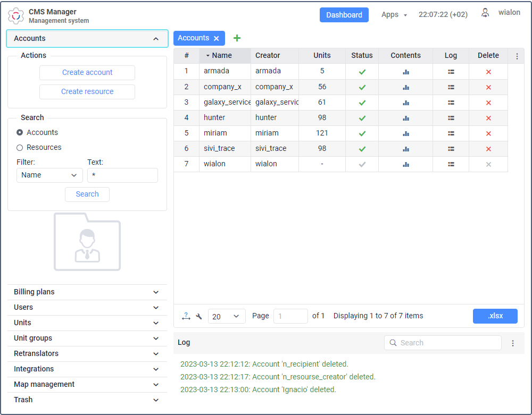Export table with .xlsx button
The height and width of the screenshot is (415, 532).
[495, 316]
